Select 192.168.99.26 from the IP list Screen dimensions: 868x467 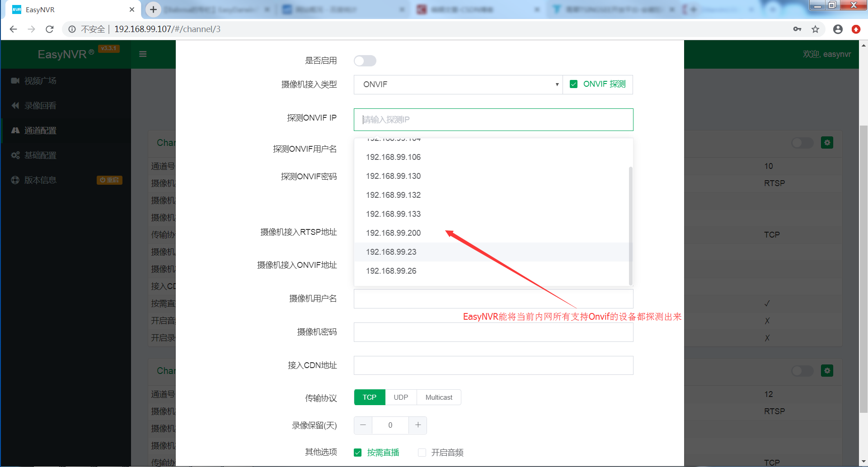[492, 271]
